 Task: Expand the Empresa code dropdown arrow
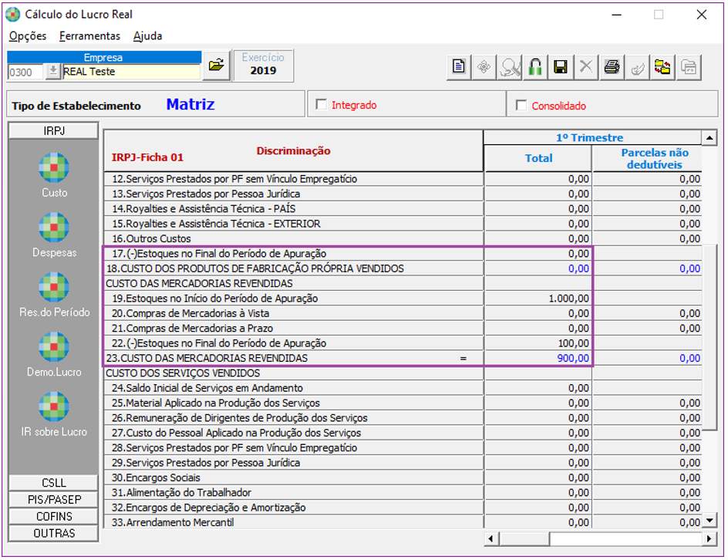pyautogui.click(x=53, y=72)
